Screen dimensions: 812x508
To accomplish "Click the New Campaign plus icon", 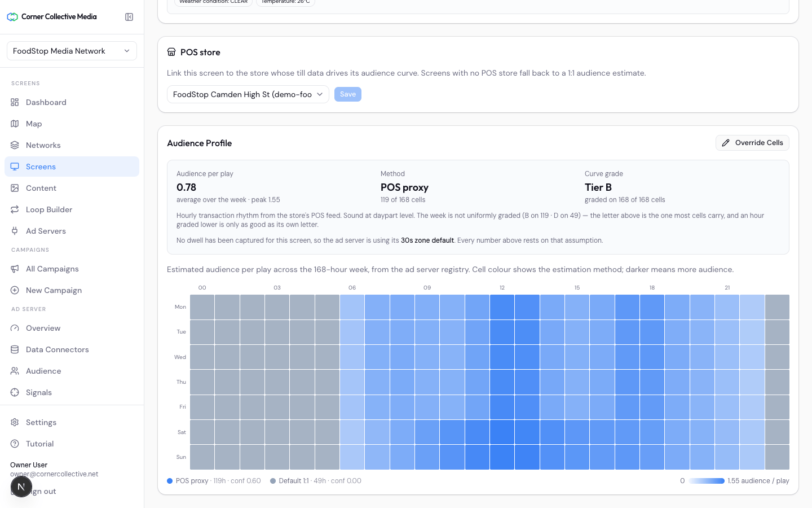I will (15, 290).
